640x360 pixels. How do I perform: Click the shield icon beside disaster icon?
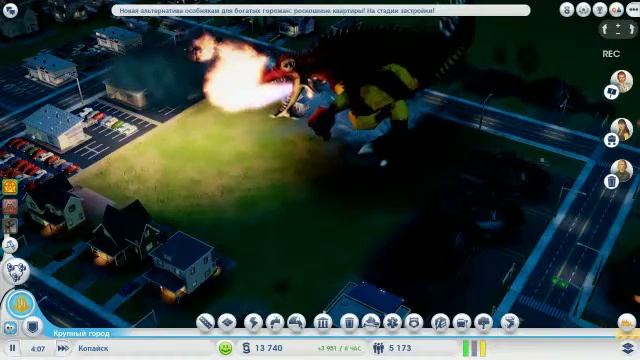(32, 326)
